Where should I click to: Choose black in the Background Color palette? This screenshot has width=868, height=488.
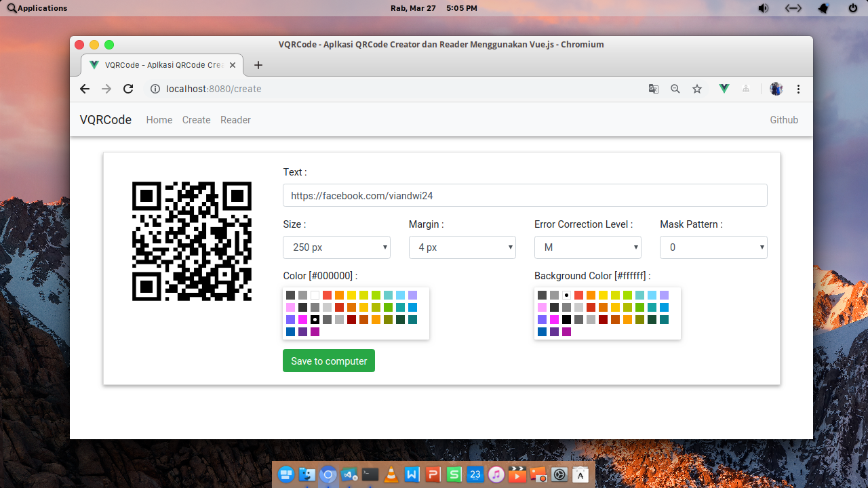(x=566, y=319)
